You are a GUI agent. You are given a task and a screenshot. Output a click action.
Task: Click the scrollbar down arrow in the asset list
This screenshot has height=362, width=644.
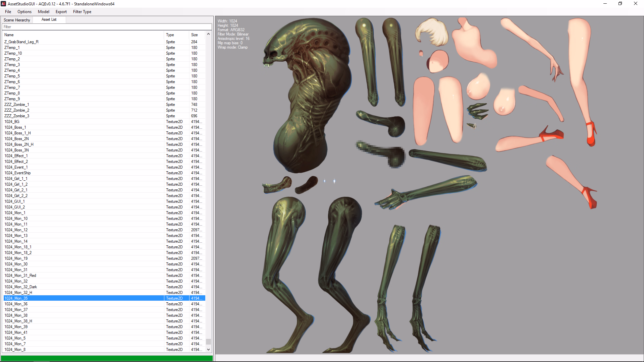pos(208,349)
